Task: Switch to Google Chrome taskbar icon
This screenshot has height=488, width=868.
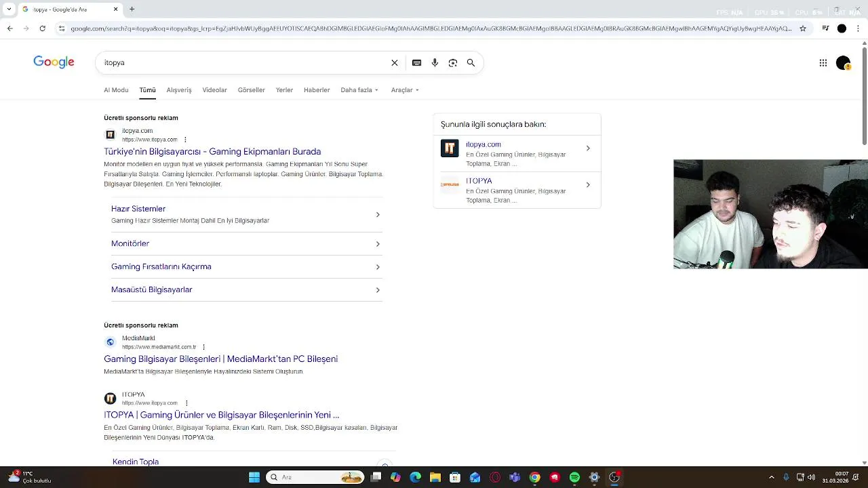Action: point(535,477)
